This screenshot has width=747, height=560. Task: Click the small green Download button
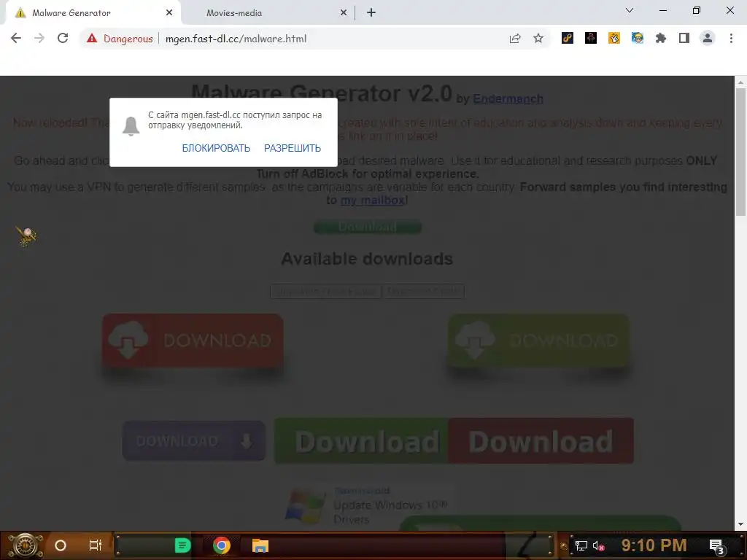point(368,227)
